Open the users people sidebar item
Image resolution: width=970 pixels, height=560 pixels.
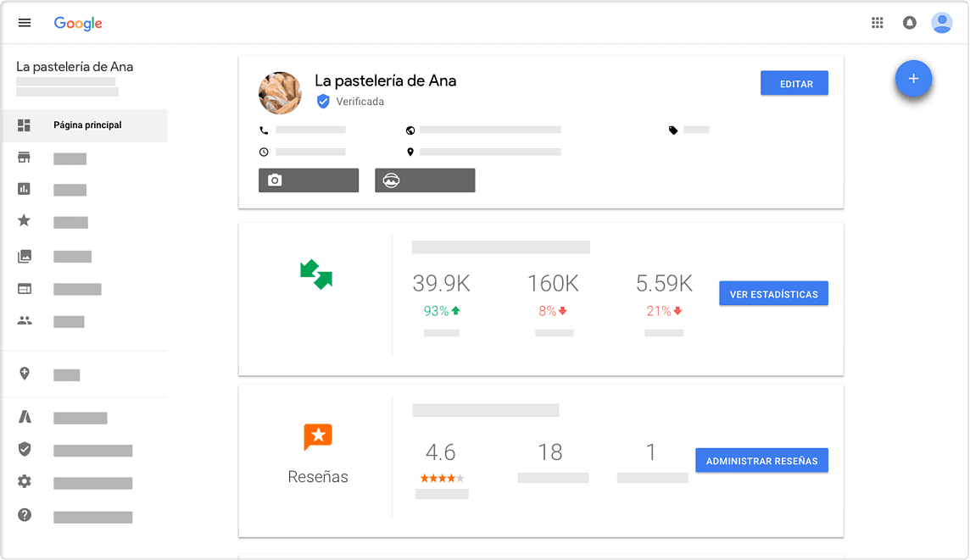click(25, 321)
